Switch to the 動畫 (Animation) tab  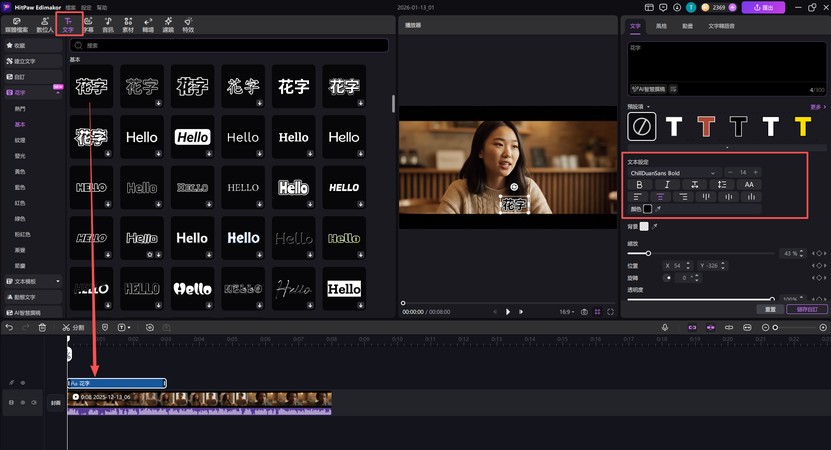687,25
